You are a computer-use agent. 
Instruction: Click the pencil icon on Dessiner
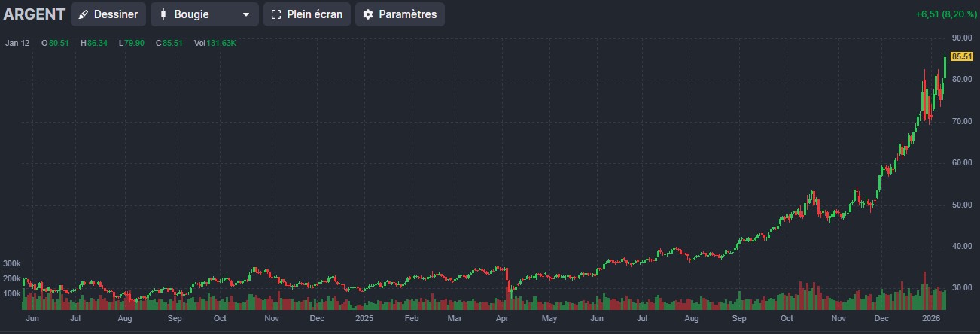[x=84, y=14]
